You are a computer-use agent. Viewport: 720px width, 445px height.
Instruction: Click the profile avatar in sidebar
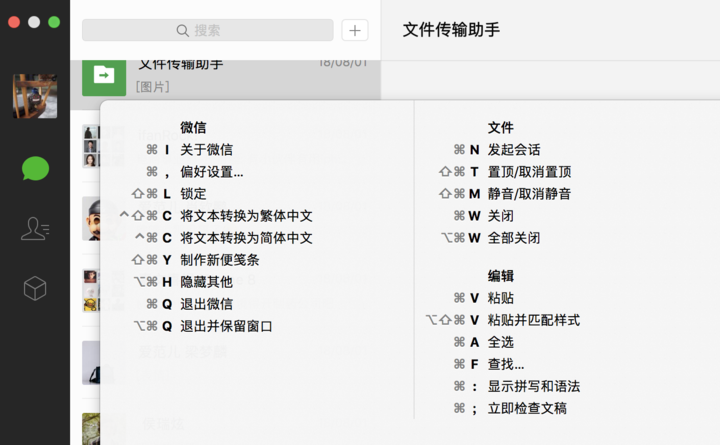[x=35, y=96]
